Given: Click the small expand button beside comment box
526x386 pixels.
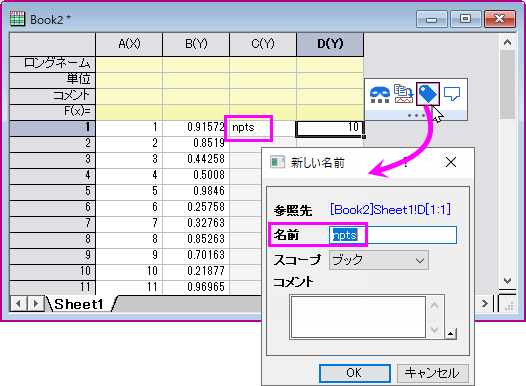Looking at the screenshot, I should [x=451, y=334].
